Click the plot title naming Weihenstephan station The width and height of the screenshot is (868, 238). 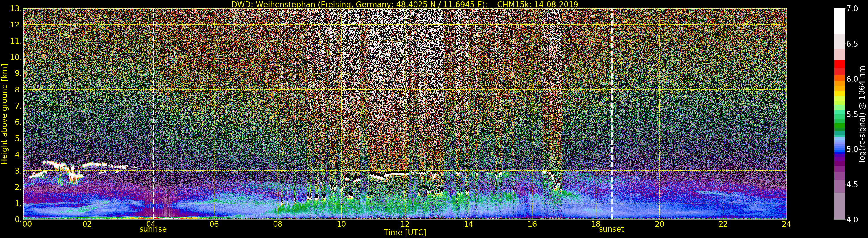(405, 4)
